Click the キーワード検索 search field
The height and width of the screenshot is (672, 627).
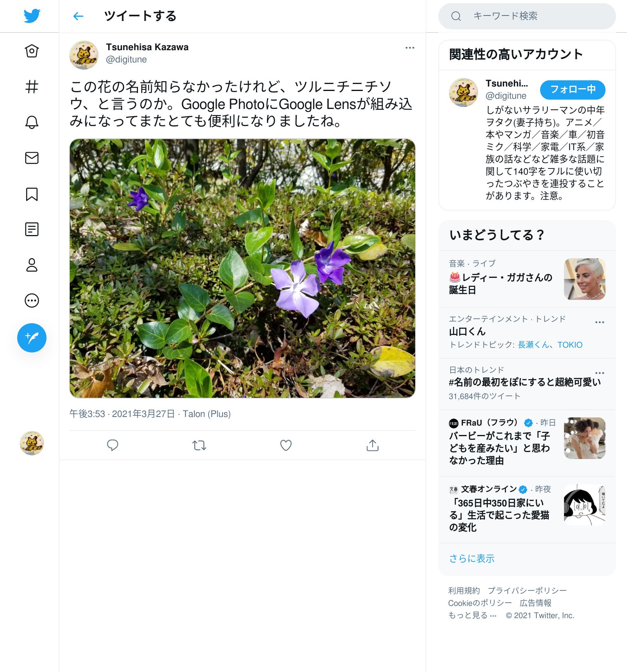527,16
